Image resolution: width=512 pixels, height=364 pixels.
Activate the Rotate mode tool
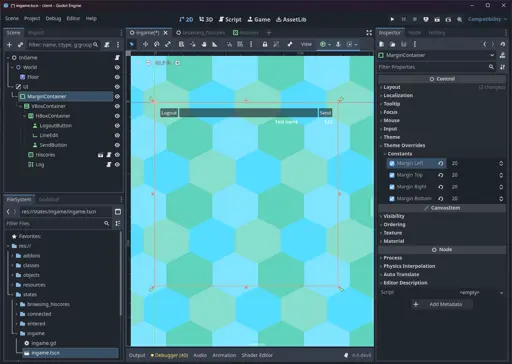[x=157, y=44]
